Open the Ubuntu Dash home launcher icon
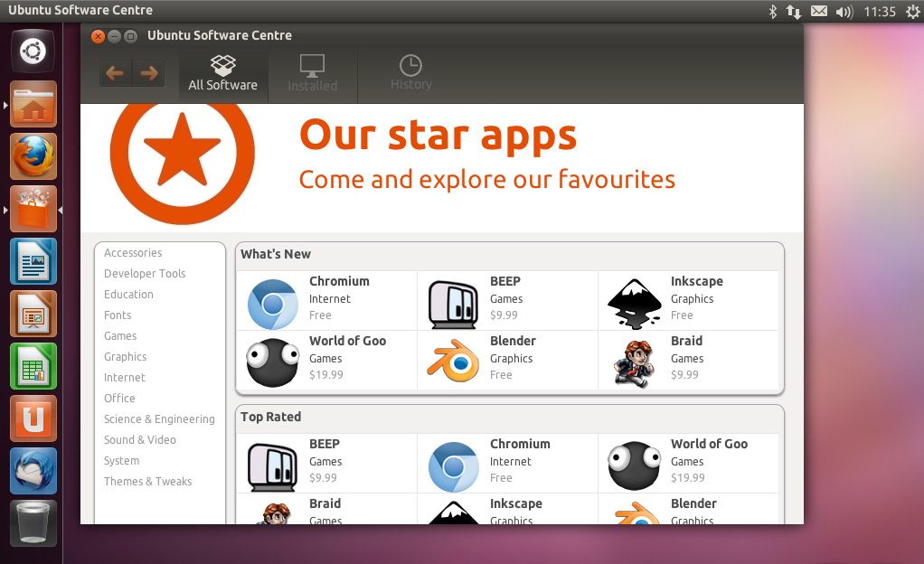The height and width of the screenshot is (564, 924). pyautogui.click(x=33, y=52)
